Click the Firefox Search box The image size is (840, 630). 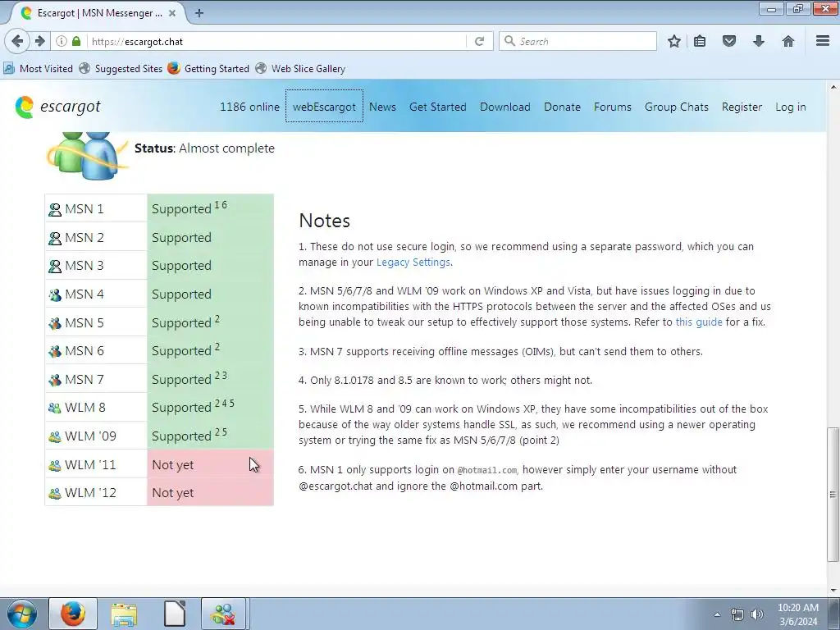tap(577, 41)
